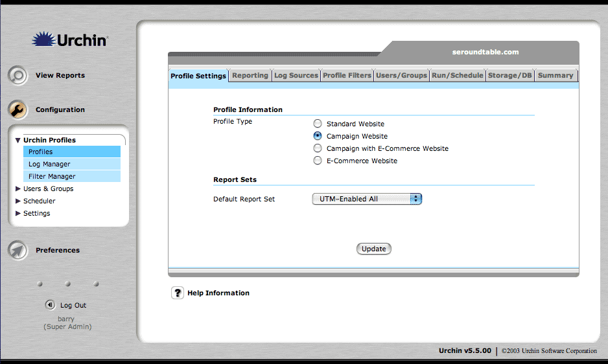
Task: Click the Scheduler label
Action: coord(39,201)
